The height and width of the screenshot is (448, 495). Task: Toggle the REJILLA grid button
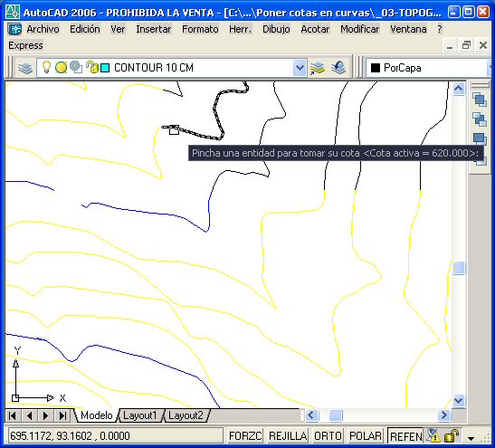click(288, 435)
